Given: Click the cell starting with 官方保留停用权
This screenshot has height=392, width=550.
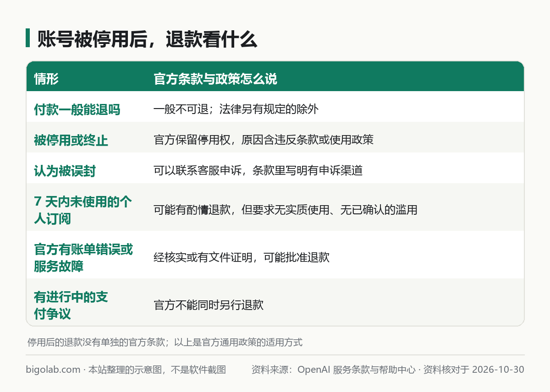Looking at the screenshot, I should pos(264,140).
